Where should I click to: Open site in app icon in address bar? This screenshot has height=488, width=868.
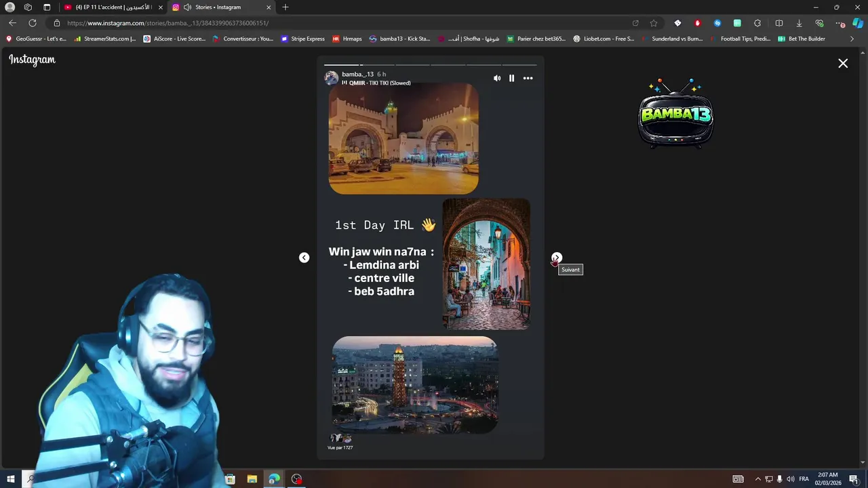pyautogui.click(x=635, y=23)
